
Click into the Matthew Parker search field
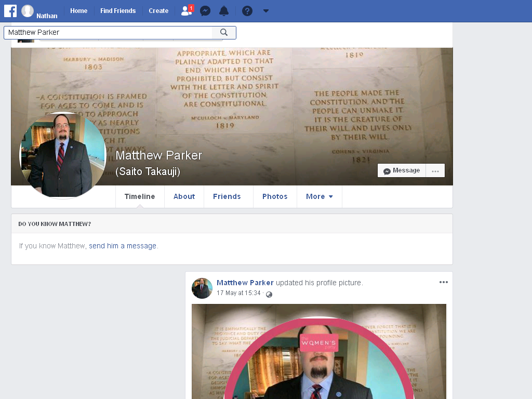(109, 32)
